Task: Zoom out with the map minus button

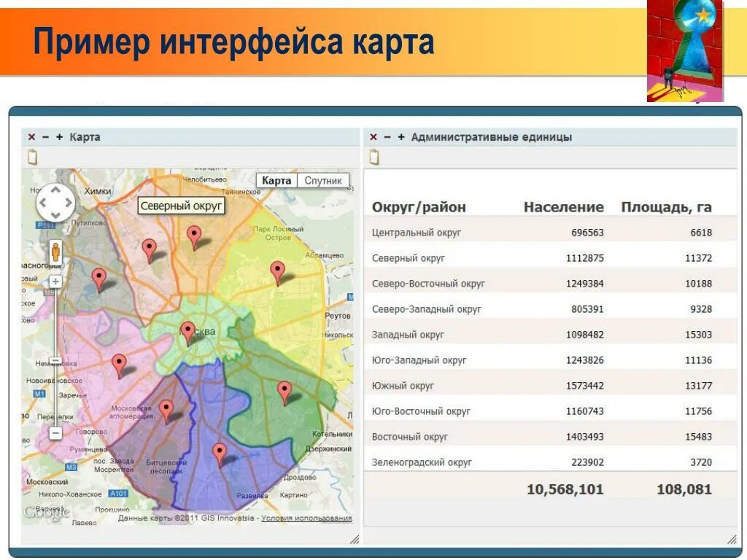Action: pos(55,433)
